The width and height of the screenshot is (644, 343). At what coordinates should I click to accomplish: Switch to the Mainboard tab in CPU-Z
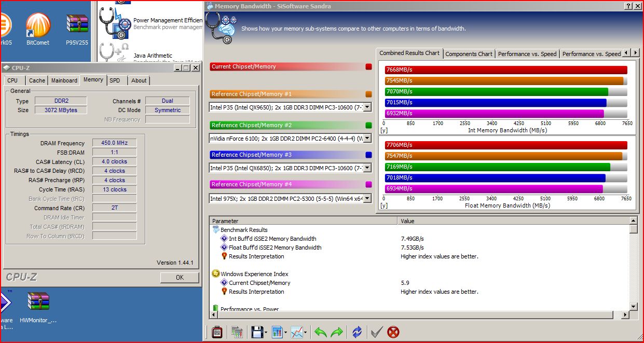point(64,80)
